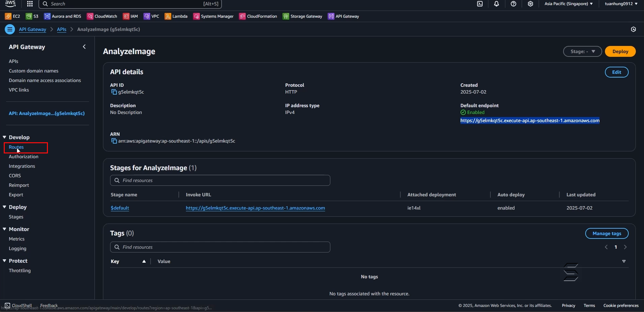This screenshot has height=312, width=644.
Task: Go to APIs breadcrumb
Action: (x=62, y=29)
